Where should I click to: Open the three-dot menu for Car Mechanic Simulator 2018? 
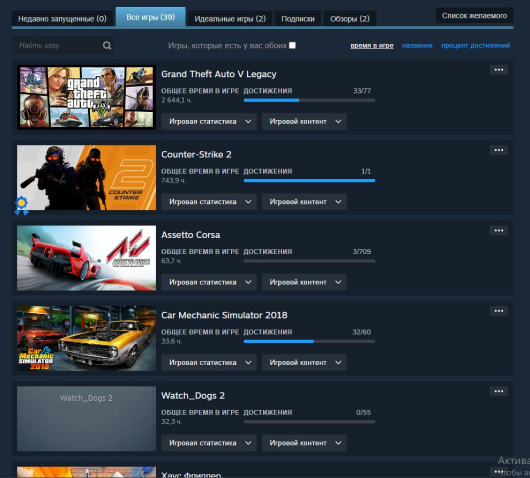click(x=499, y=311)
